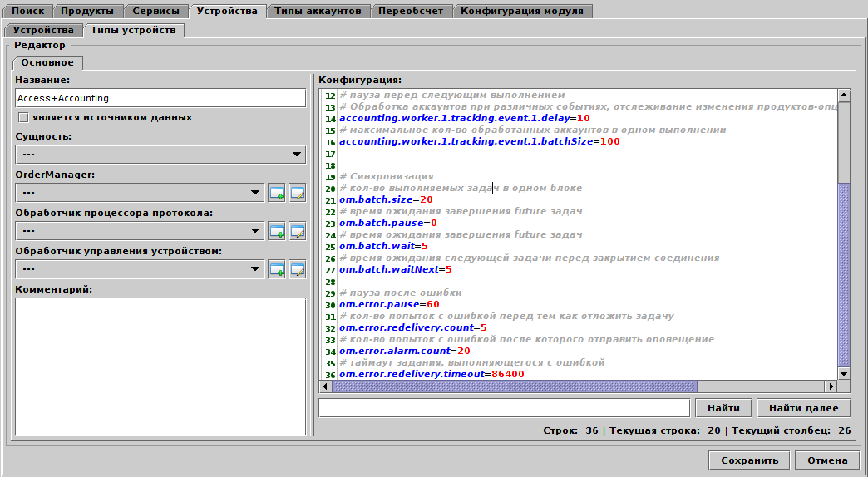Click line om.batch.wait=5
This screenshot has width=868, height=477.
pos(383,246)
